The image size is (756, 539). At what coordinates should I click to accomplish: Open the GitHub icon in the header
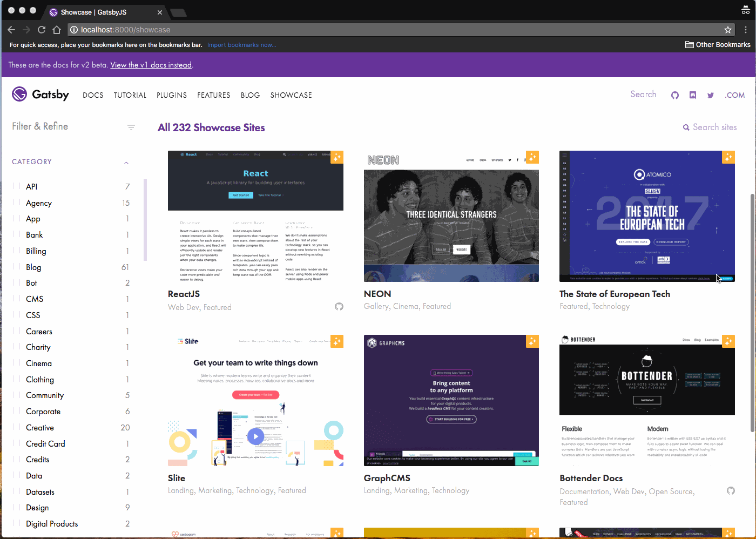tap(674, 95)
